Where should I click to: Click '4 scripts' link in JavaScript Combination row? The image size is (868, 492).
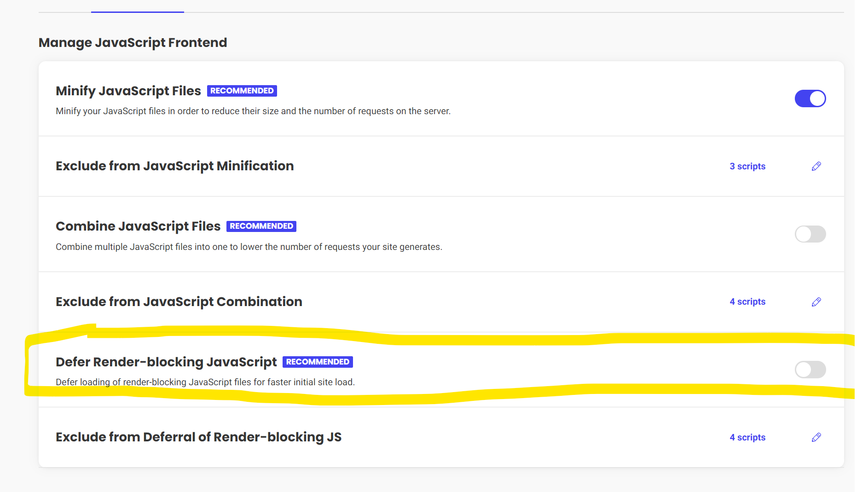[x=747, y=301]
